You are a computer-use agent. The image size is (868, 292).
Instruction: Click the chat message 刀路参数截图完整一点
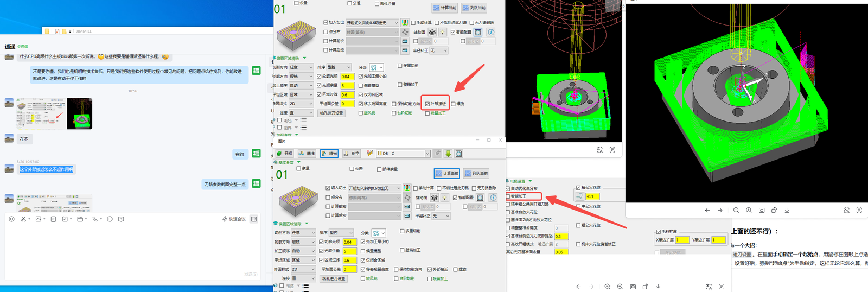(x=226, y=185)
